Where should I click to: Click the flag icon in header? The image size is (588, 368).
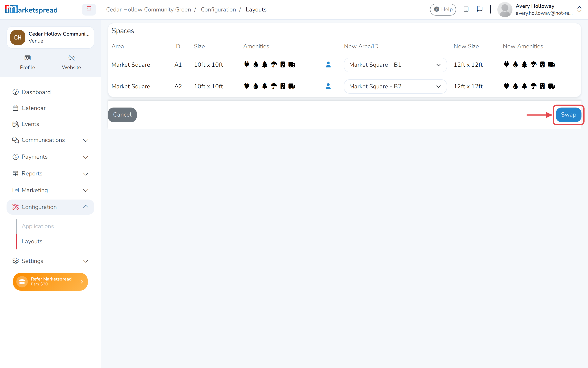click(479, 9)
